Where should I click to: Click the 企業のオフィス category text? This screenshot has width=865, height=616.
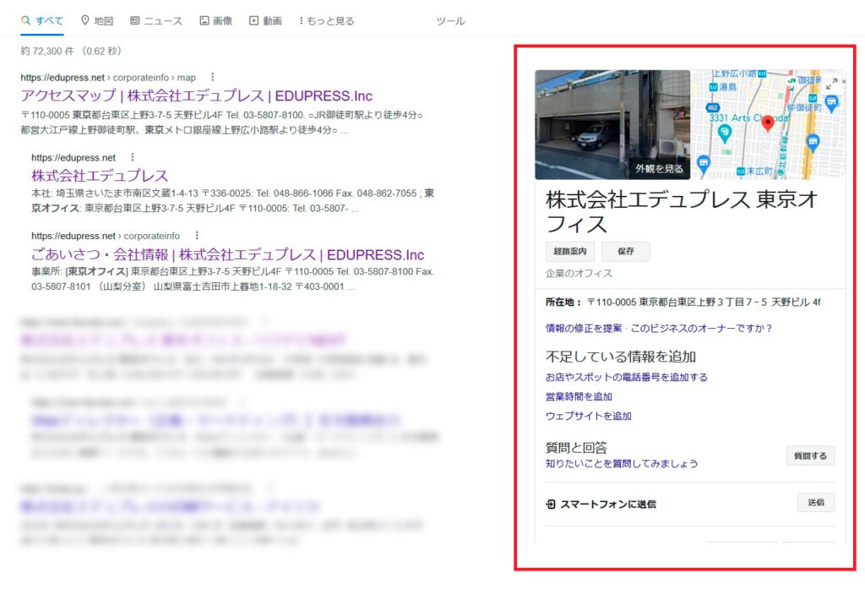pyautogui.click(x=579, y=273)
